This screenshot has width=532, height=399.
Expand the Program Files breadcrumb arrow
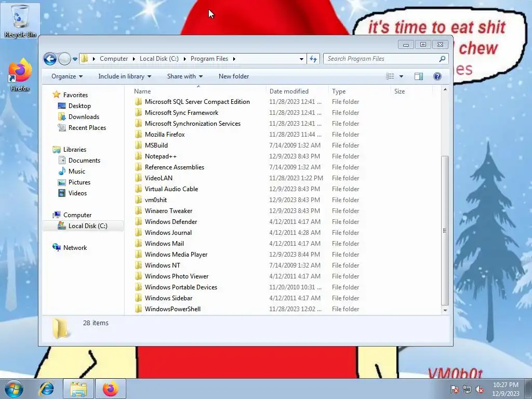[x=234, y=59]
